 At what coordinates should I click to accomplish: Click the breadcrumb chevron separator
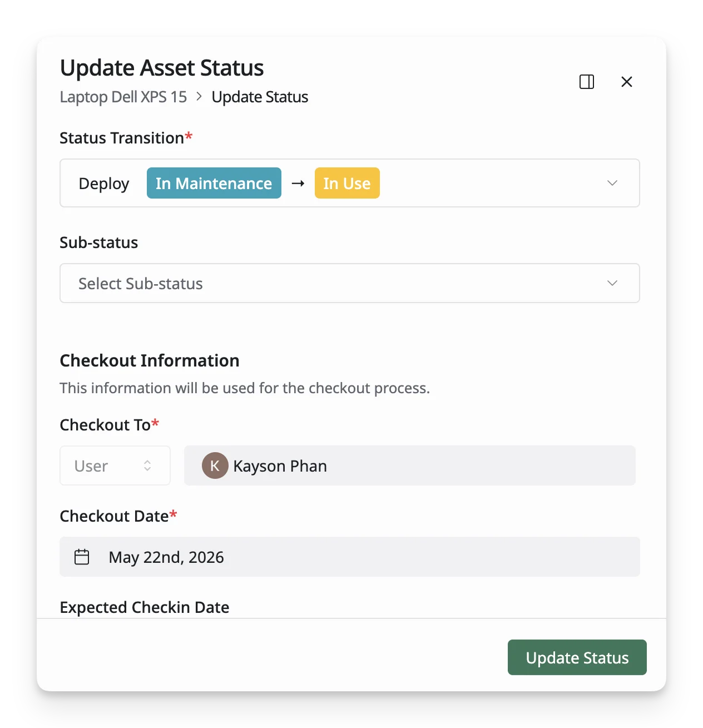tap(199, 97)
